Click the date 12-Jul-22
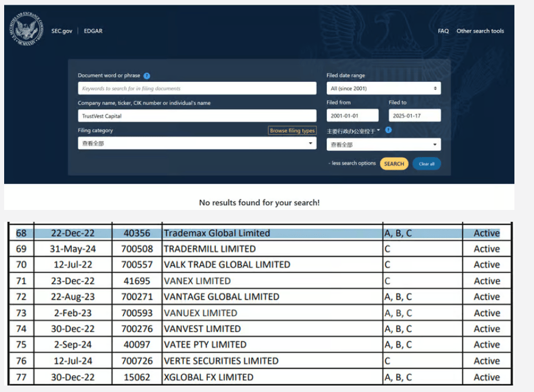 click(73, 264)
